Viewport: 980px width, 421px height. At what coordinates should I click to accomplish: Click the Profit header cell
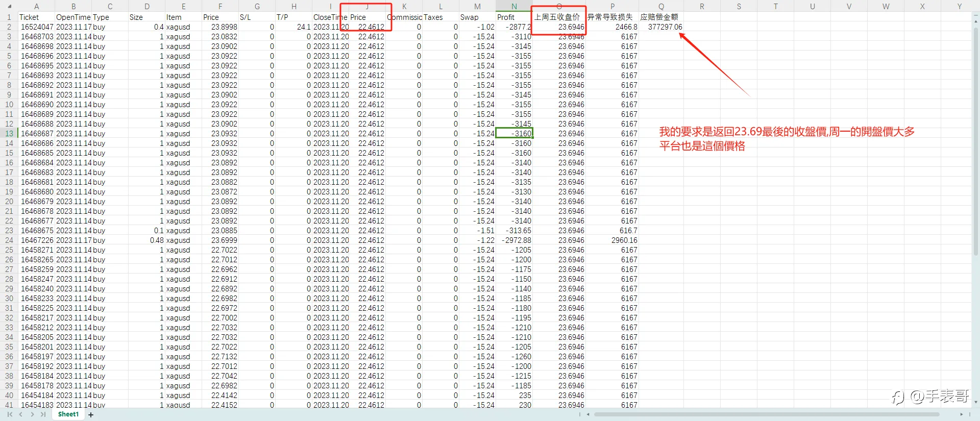(x=514, y=17)
